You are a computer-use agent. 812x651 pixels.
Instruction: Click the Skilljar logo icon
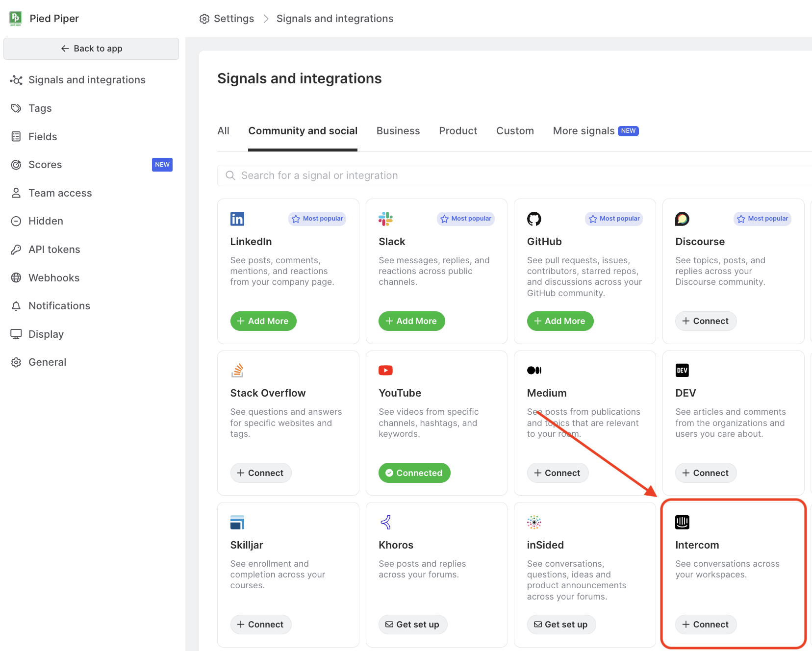pyautogui.click(x=237, y=522)
